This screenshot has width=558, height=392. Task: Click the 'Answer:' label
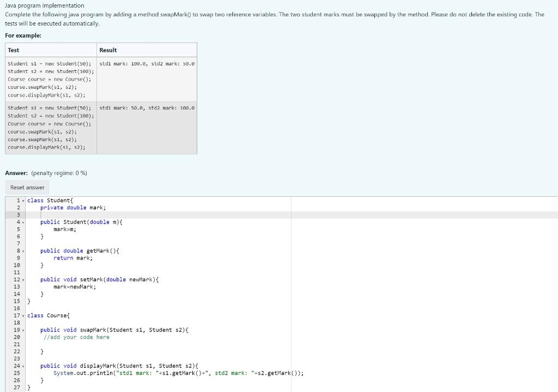click(16, 173)
